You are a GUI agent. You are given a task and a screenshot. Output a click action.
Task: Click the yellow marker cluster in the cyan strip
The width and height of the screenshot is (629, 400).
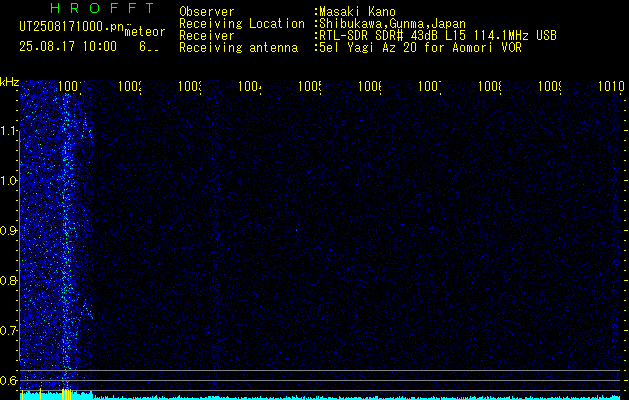click(67, 394)
